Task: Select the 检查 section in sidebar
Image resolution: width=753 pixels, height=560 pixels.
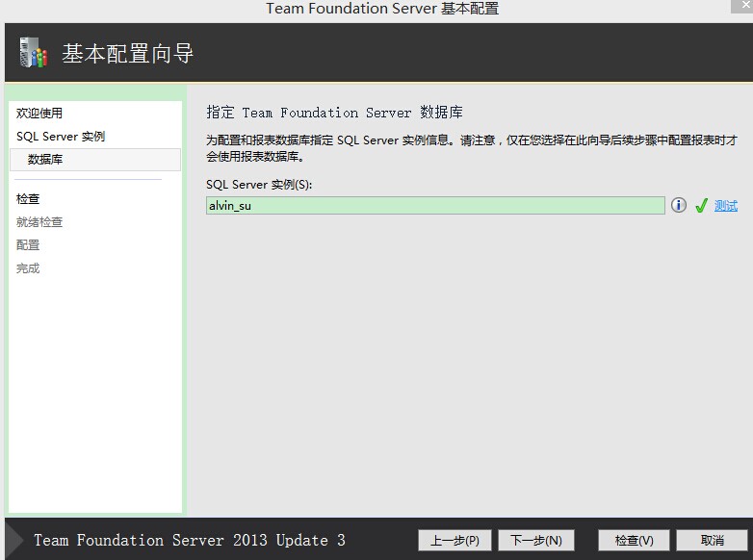Action: tap(28, 198)
